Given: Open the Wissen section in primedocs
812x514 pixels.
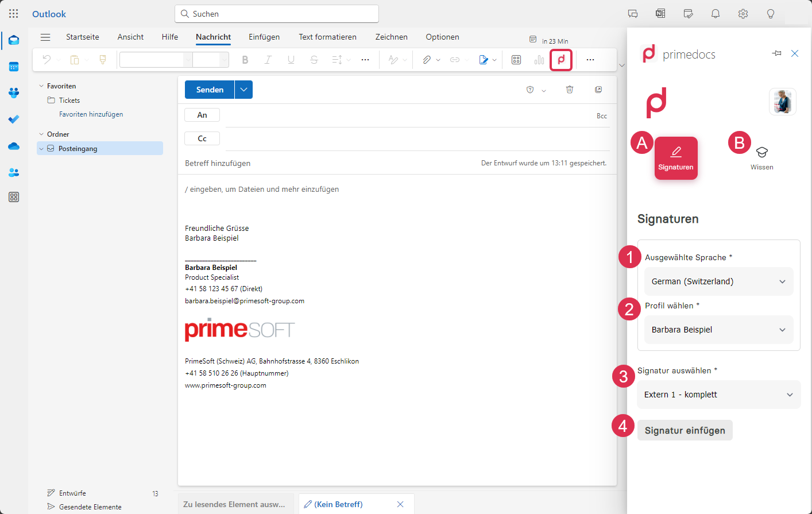Looking at the screenshot, I should pyautogui.click(x=762, y=159).
